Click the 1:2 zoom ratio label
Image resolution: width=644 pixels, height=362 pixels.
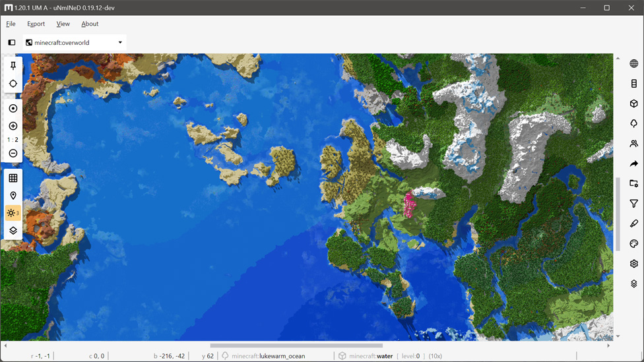[13, 140]
